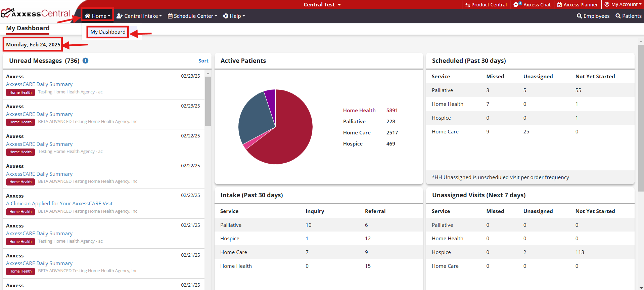Click the Unread Messages list scrollbar thumb

208,101
